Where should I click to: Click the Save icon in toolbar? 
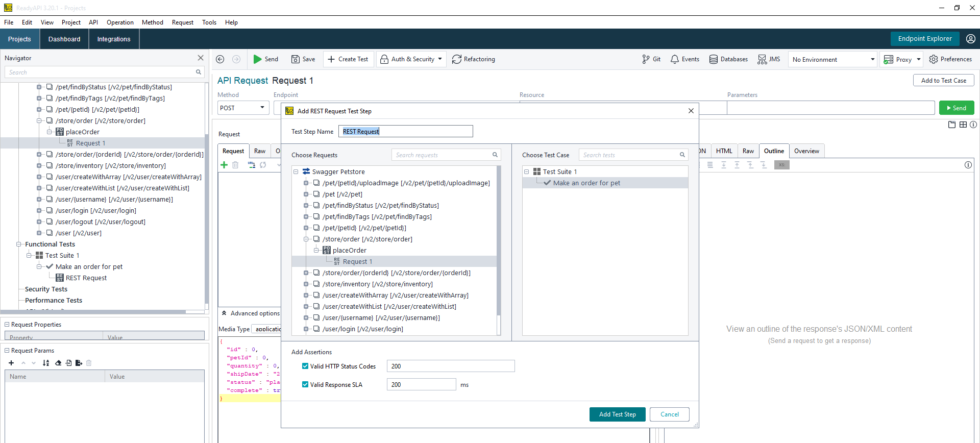[295, 59]
